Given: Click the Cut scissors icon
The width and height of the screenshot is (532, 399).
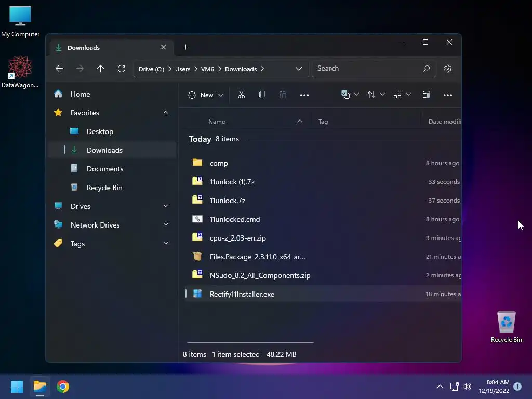Looking at the screenshot, I should [241, 95].
